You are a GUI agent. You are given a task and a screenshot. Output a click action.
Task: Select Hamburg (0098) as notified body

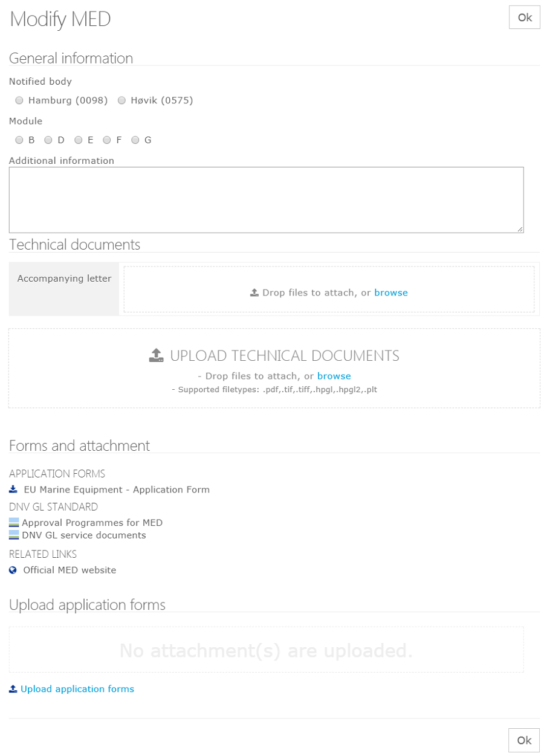[x=19, y=100]
